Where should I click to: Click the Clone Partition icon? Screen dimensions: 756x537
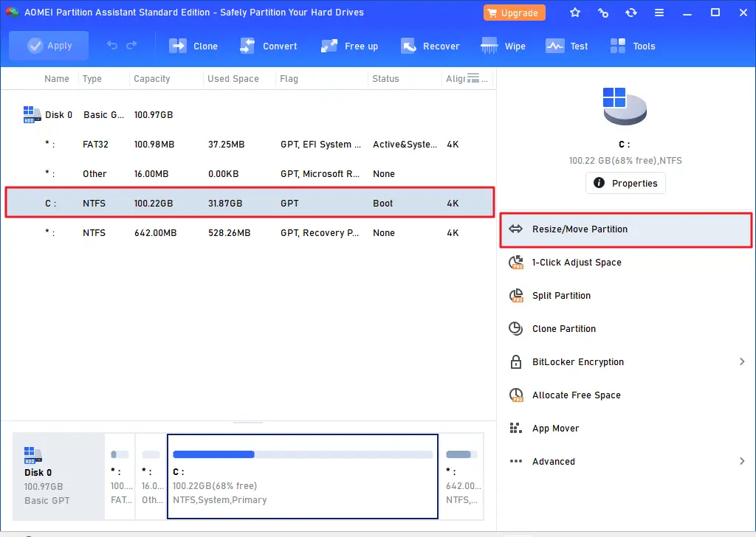[516, 329]
